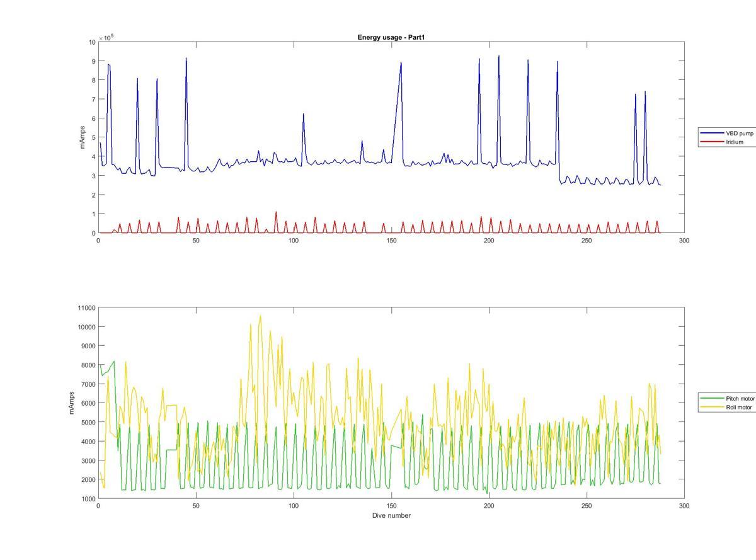Click the 8000 tick label in lower plot
756x560 pixels.
tap(87, 365)
